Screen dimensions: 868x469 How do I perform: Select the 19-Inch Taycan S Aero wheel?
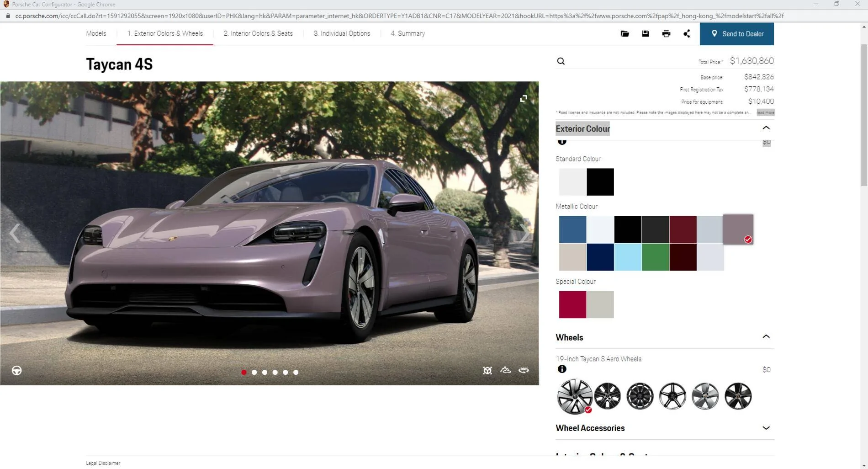(575, 396)
